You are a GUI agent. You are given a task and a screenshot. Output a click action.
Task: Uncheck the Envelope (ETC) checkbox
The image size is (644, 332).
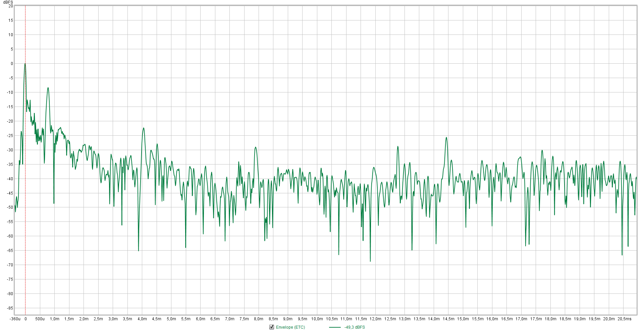pos(272,327)
